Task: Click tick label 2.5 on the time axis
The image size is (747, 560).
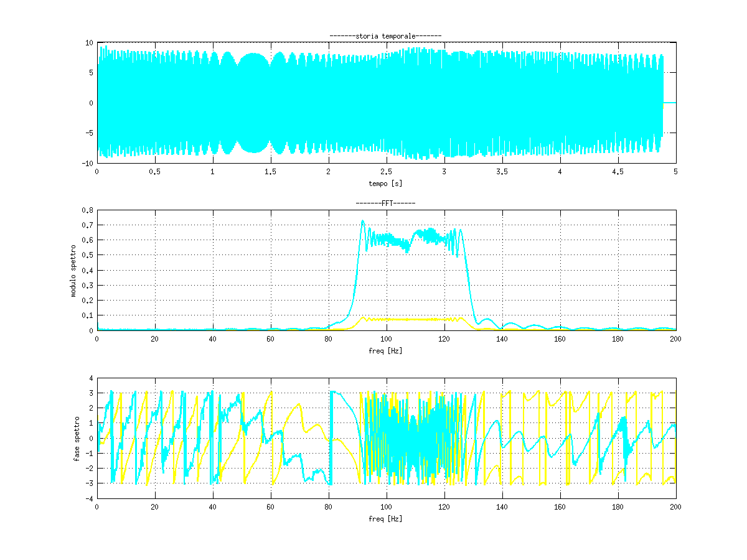Action: (x=386, y=172)
